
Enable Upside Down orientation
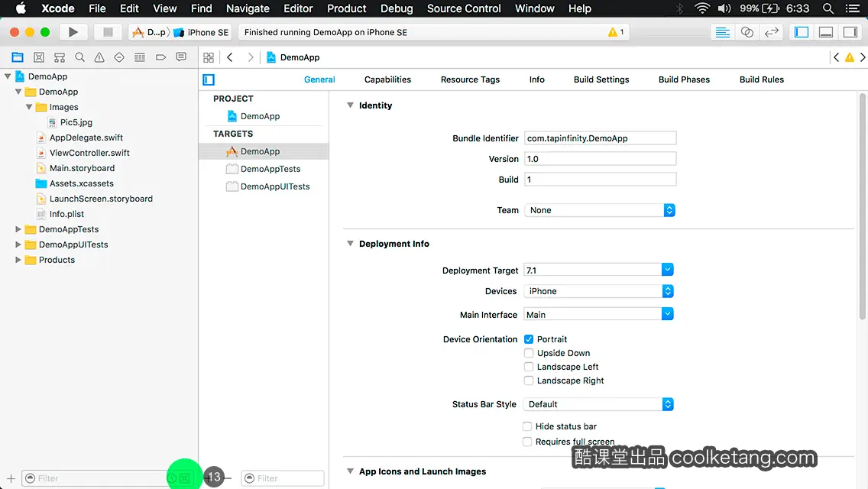point(529,353)
